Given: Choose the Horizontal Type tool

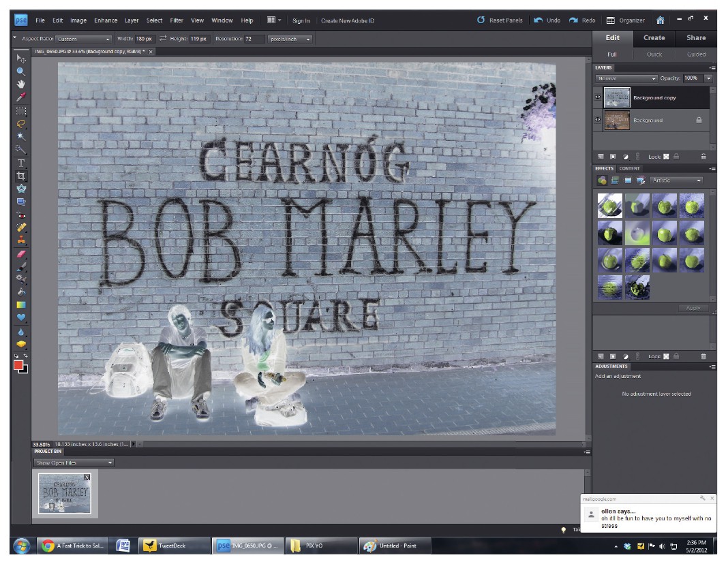Looking at the screenshot, I should tap(21, 163).
